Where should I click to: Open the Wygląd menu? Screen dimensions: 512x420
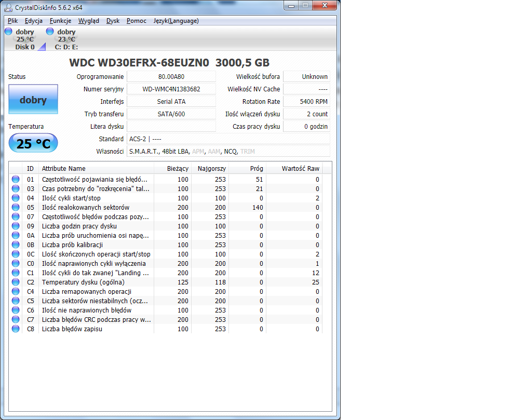(88, 21)
